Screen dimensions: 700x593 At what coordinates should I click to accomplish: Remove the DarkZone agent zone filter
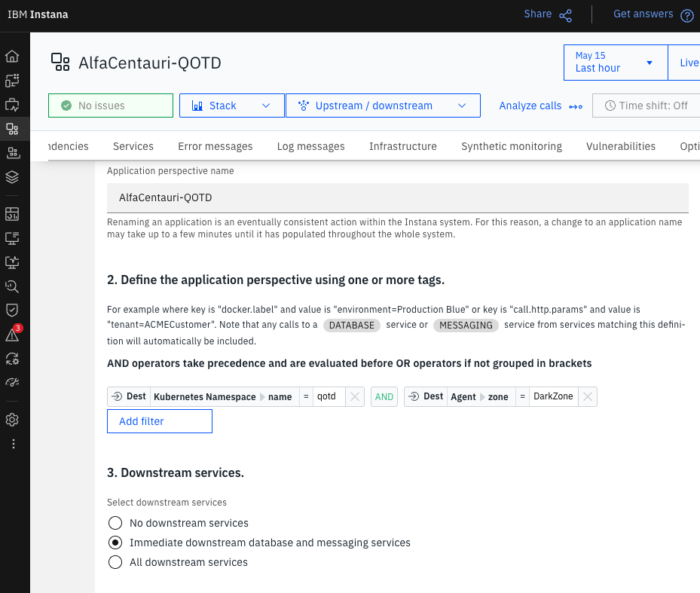[x=588, y=396]
